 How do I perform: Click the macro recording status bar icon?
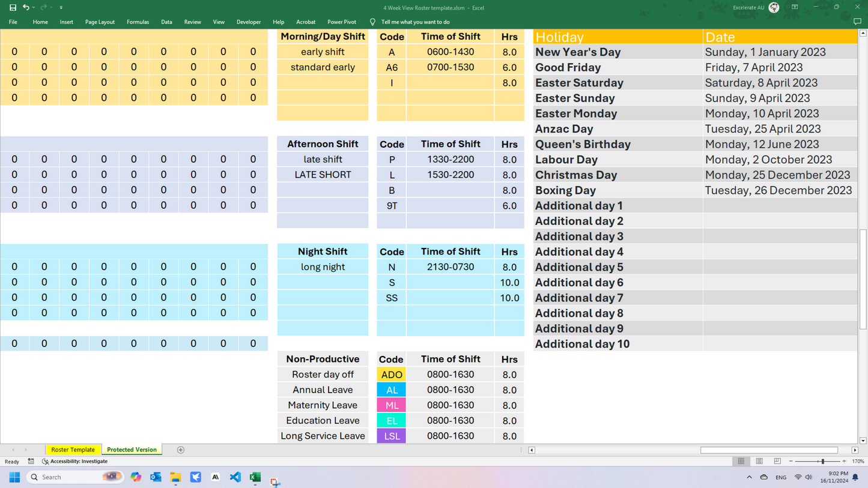[31, 462]
